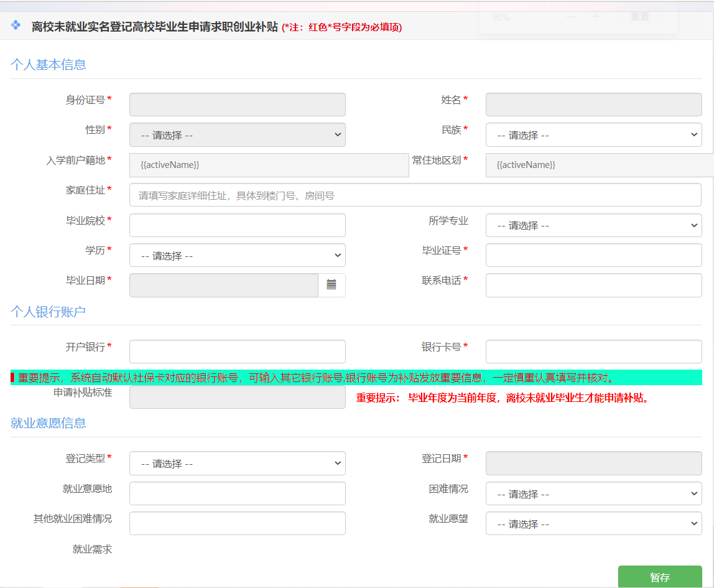This screenshot has height=588, width=714.
Task: Expand the 所学专业 dropdown list
Action: 593,225
